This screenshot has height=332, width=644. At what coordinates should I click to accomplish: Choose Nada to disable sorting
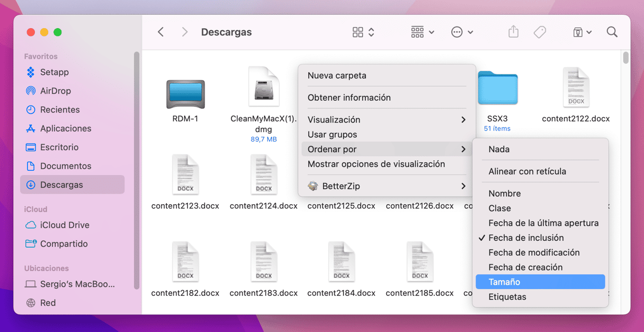499,150
